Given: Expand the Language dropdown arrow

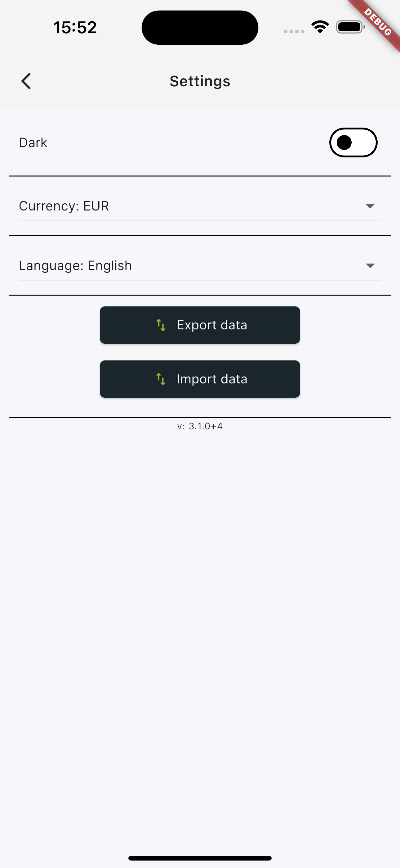Looking at the screenshot, I should 370,266.
